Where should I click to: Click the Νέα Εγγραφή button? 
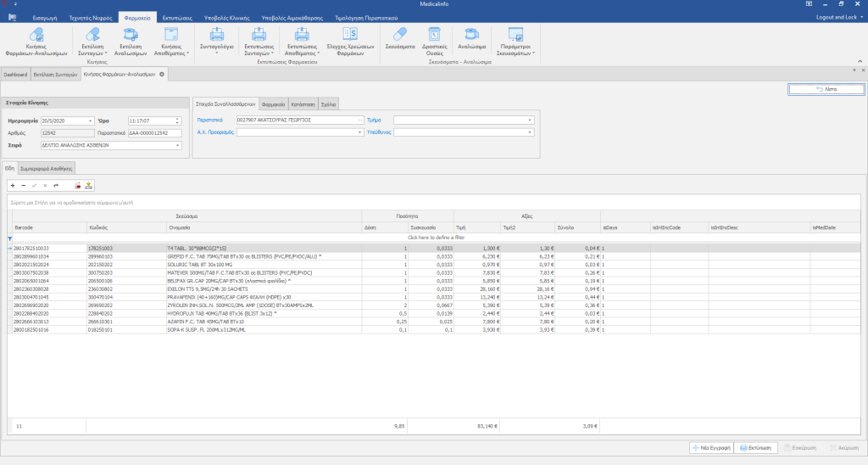pyautogui.click(x=709, y=447)
